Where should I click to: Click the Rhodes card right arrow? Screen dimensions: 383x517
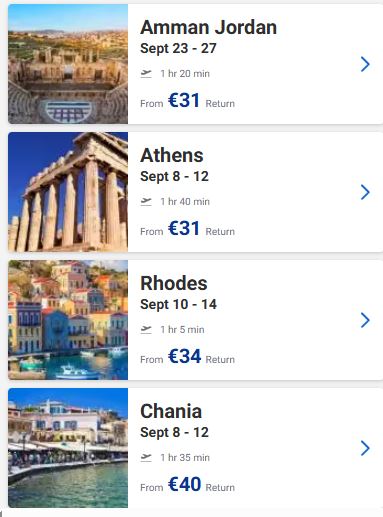click(x=365, y=320)
